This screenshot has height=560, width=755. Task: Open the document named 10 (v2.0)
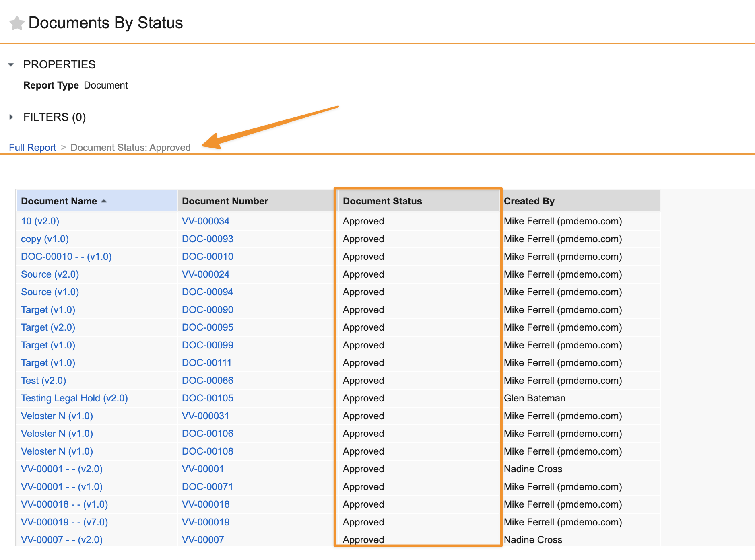coord(40,221)
